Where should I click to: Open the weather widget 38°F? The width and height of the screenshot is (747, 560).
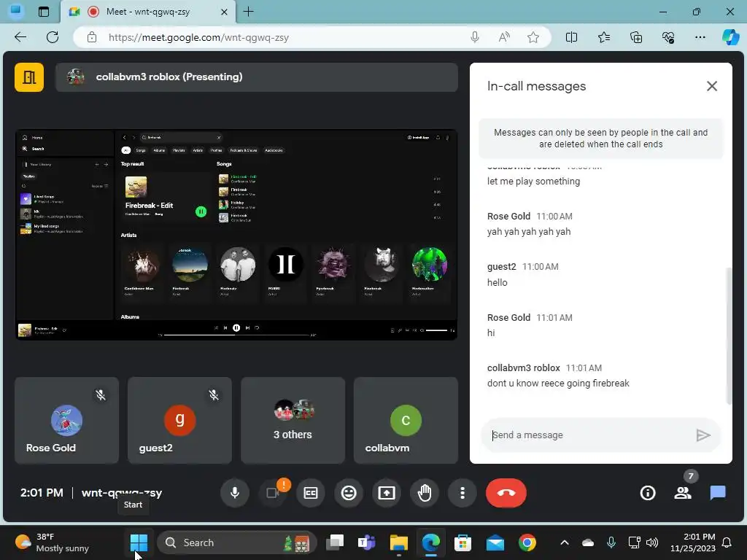[x=53, y=542]
